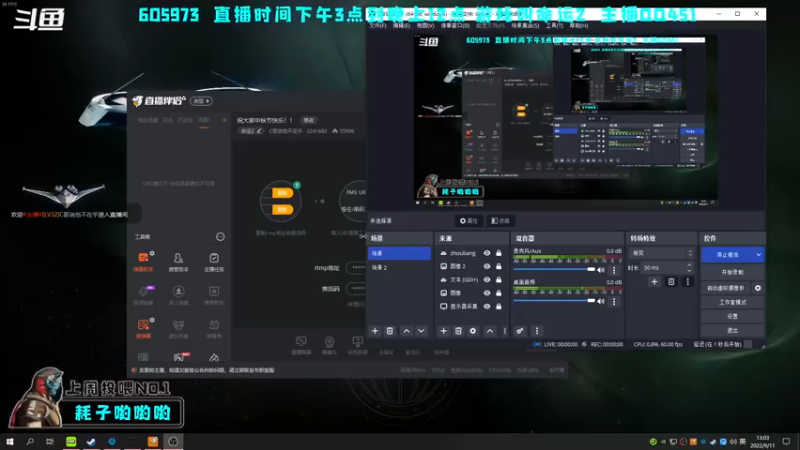The width and height of the screenshot is (800, 450).
Task: Select camera source icon in 直播伴侣 bottom bar
Action: tap(330, 345)
